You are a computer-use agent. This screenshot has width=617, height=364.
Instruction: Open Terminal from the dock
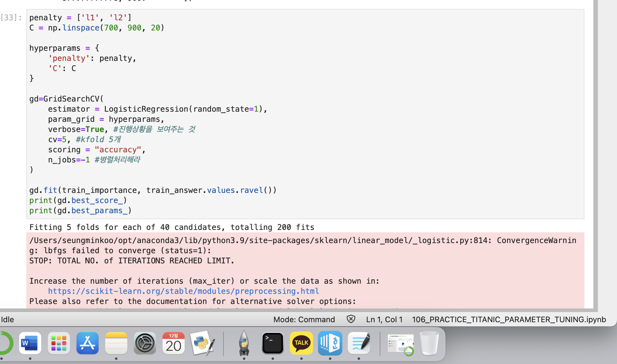pyautogui.click(x=273, y=343)
